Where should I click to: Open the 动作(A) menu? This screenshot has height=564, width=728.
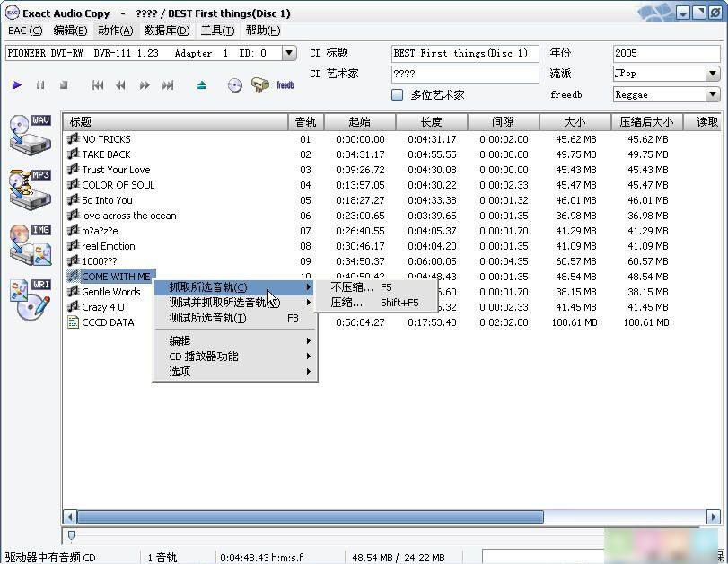(x=116, y=31)
